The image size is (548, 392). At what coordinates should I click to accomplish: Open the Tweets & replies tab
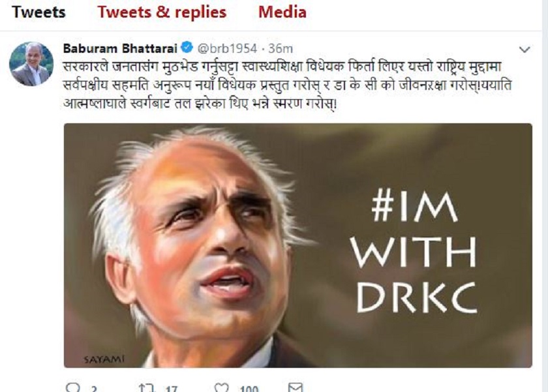click(162, 12)
